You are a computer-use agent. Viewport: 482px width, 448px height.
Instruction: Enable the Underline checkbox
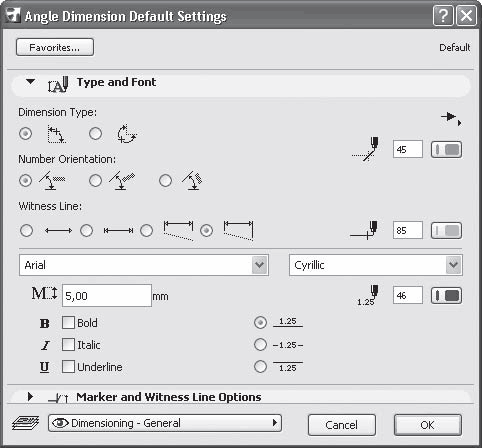pyautogui.click(x=68, y=367)
